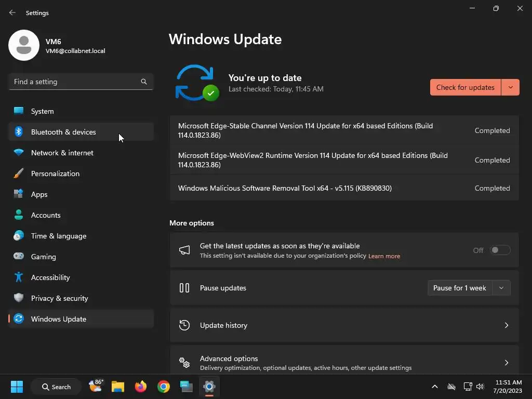Click the Microsoft Edge-Stable Channel update entry
The image size is (532, 399).
(344, 130)
